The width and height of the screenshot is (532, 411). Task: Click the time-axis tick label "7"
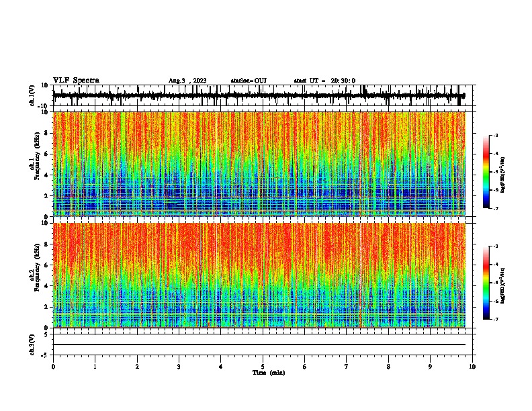[x=347, y=367]
